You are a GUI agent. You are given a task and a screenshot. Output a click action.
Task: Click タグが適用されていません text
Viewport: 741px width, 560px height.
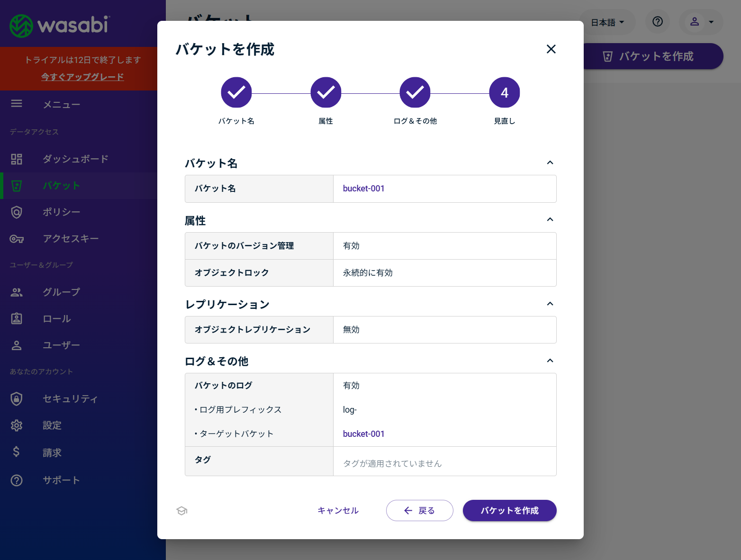392,464
